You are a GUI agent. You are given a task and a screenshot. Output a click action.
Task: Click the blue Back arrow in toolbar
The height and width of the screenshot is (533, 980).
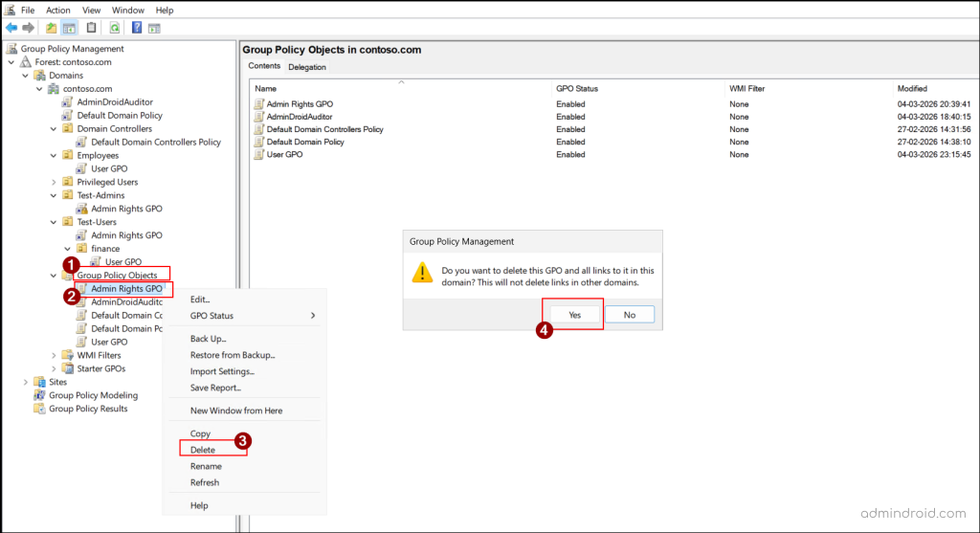pyautogui.click(x=11, y=28)
